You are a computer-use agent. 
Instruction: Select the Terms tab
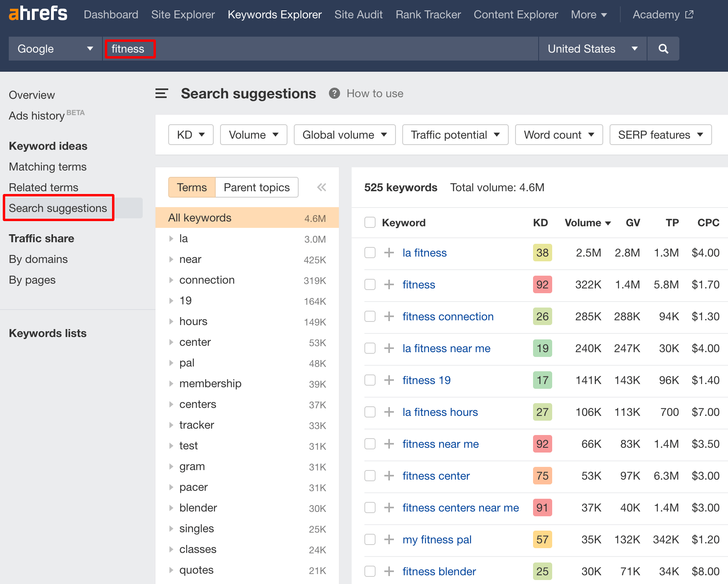pos(192,187)
